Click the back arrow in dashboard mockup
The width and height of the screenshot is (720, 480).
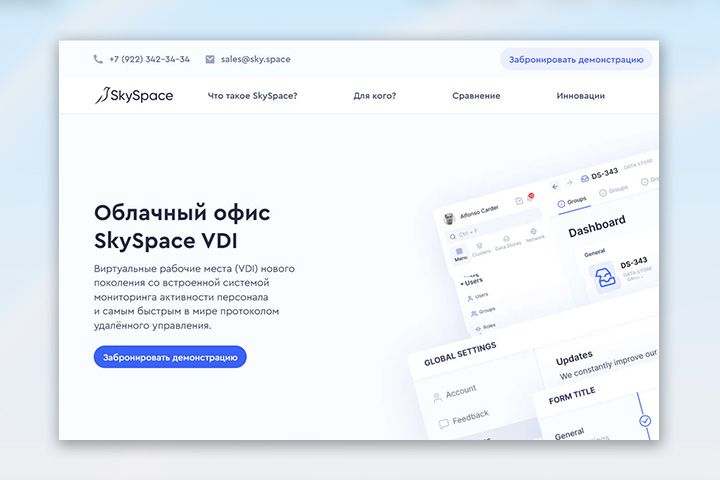pyautogui.click(x=555, y=186)
